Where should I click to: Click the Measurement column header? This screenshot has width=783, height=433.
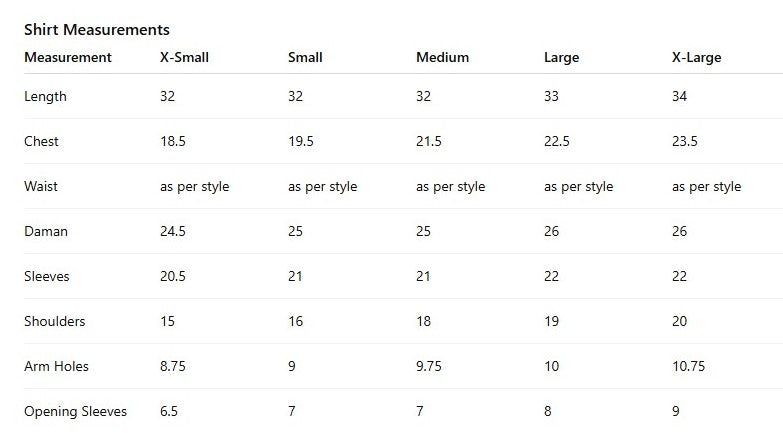[68, 57]
